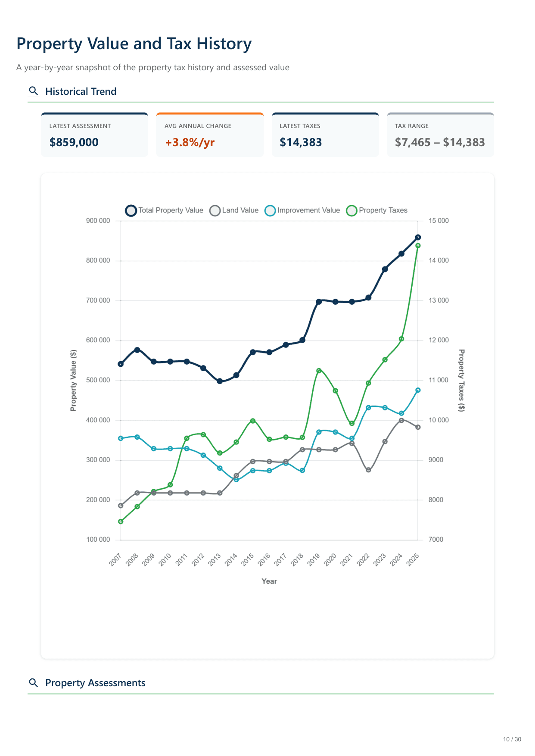The image size is (535, 756).
Task: Click the 2022 Land Value dip point
Action: (368, 470)
